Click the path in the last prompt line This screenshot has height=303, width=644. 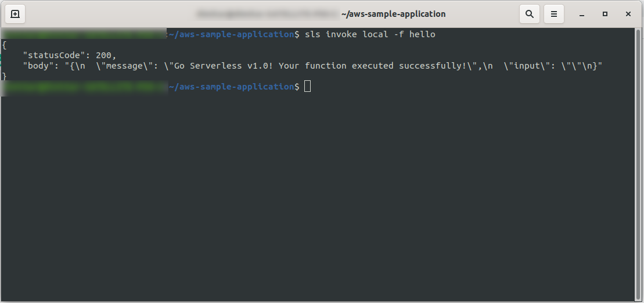click(231, 87)
